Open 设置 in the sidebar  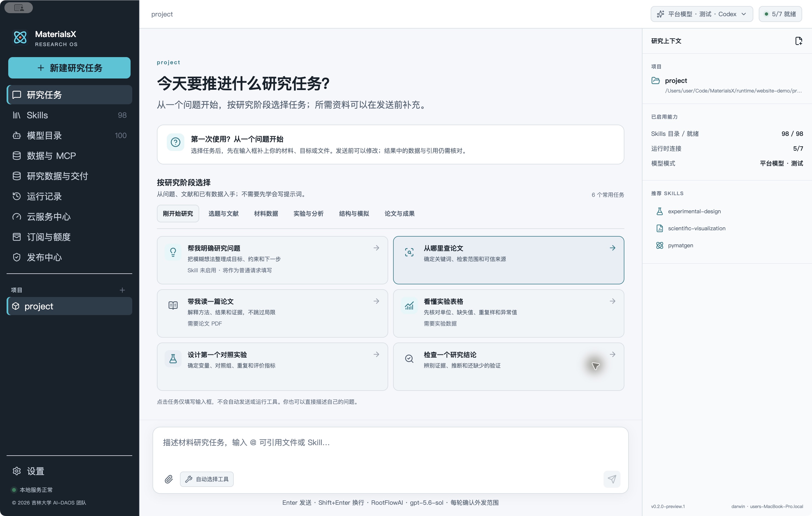click(69, 471)
